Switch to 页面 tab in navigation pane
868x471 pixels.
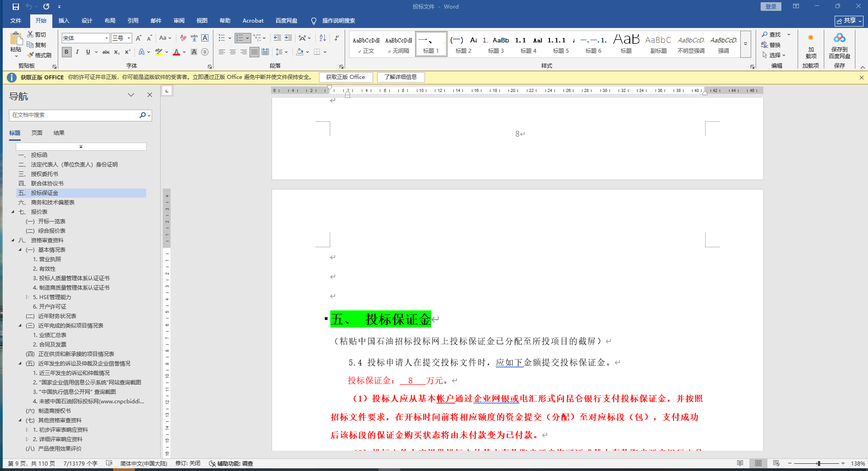tap(37, 133)
